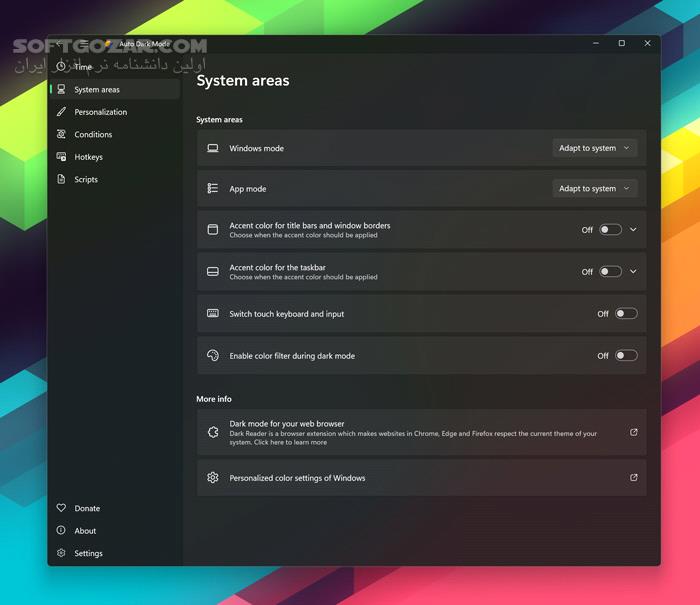Open the About page
Viewport: 700px width, 605px height.
point(116,530)
